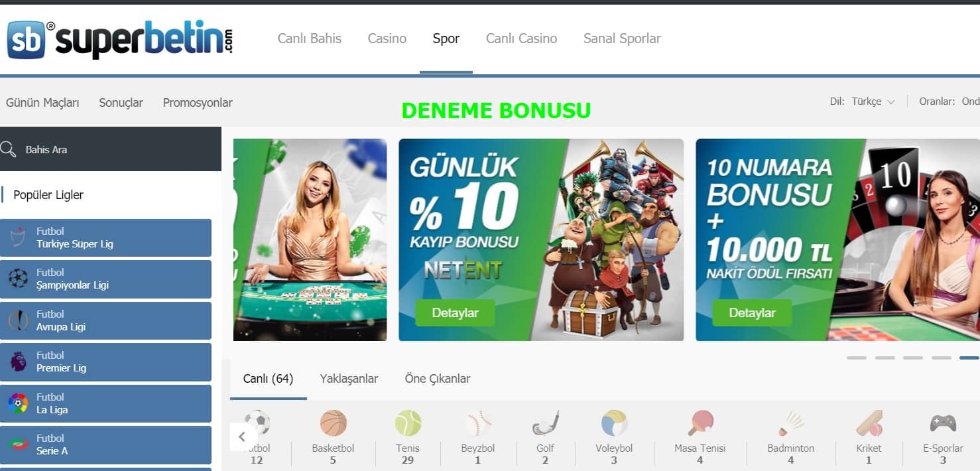Click the left arrow of the sports carousel
Image resolution: width=980 pixels, height=471 pixels.
[242, 437]
